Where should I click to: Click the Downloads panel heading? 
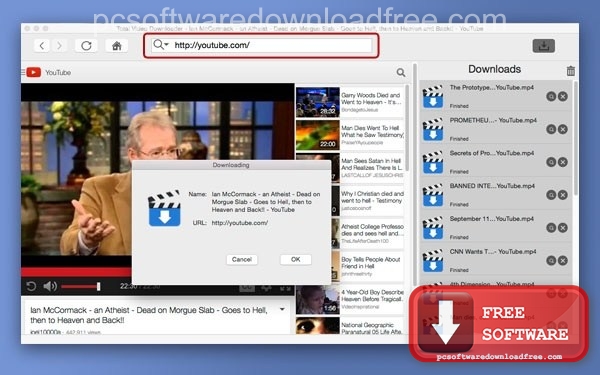[x=494, y=69]
